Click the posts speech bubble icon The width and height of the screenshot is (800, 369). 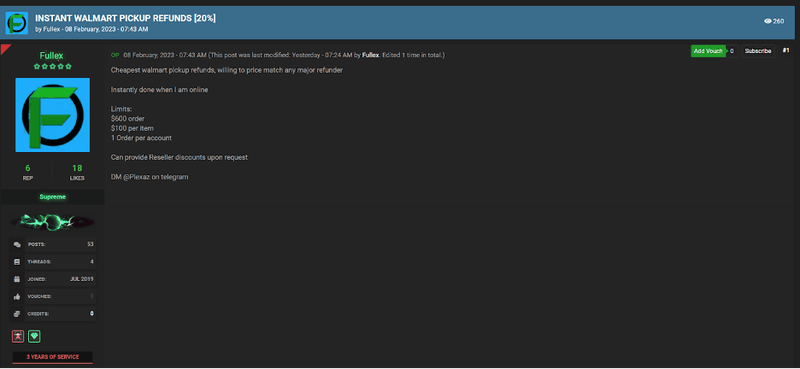[17, 244]
